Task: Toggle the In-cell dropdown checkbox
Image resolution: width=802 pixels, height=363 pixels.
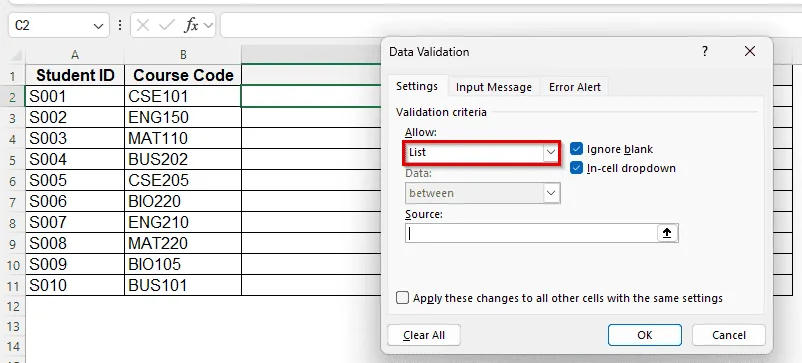Action: coord(576,168)
